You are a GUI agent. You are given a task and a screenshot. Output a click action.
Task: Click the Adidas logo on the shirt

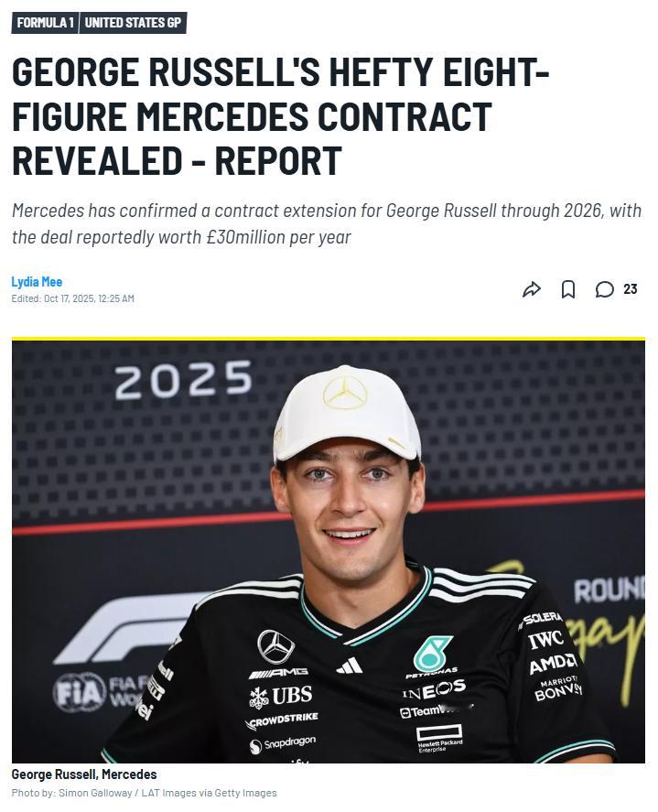click(349, 666)
